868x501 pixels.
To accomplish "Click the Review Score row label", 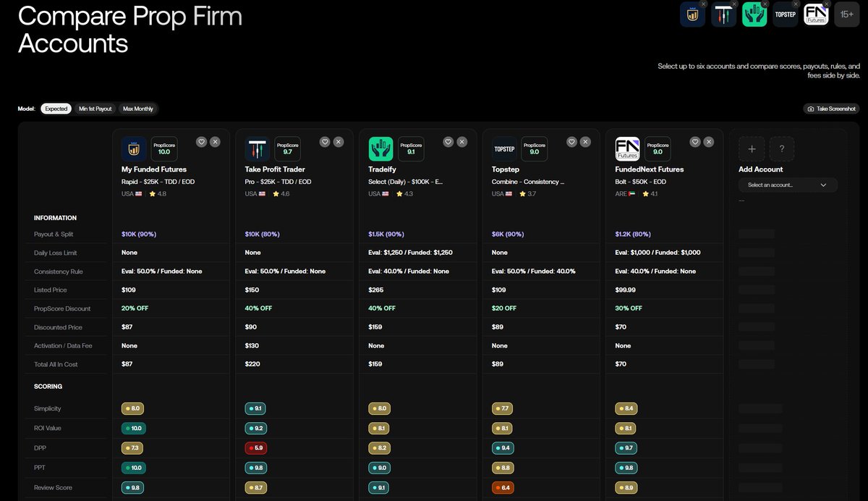I will point(54,488).
